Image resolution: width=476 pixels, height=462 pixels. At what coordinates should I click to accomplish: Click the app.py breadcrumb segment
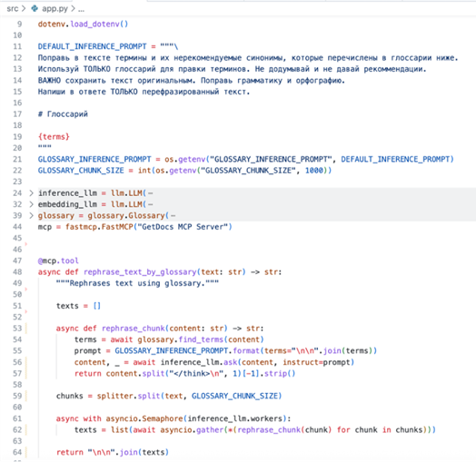point(55,9)
